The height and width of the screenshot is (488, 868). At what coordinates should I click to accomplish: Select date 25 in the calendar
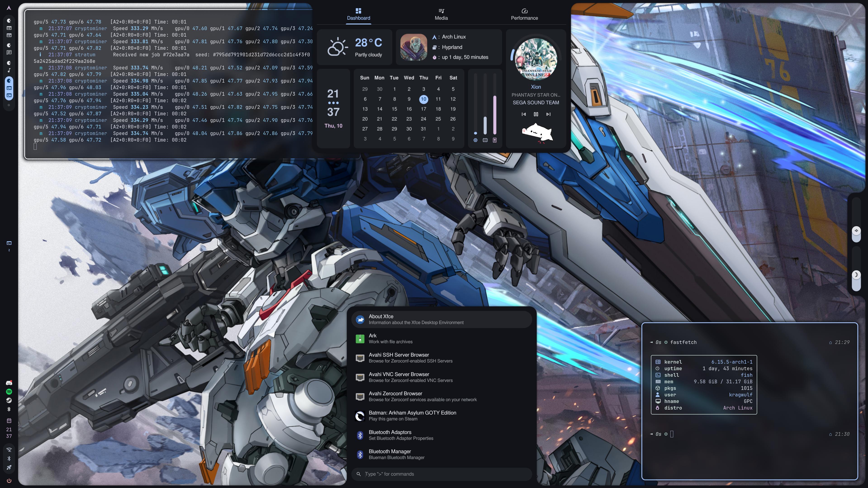[x=438, y=119]
